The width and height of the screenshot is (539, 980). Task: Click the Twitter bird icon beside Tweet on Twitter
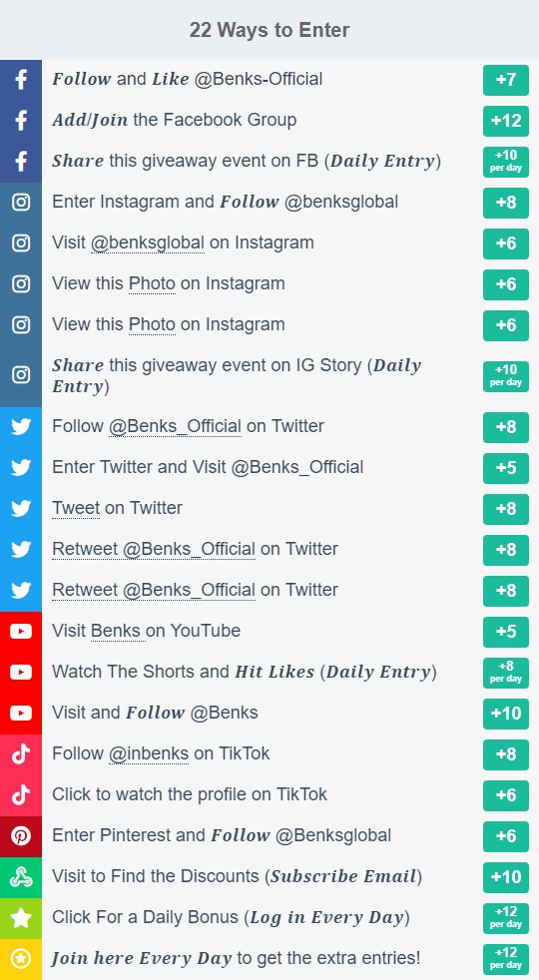coord(21,509)
